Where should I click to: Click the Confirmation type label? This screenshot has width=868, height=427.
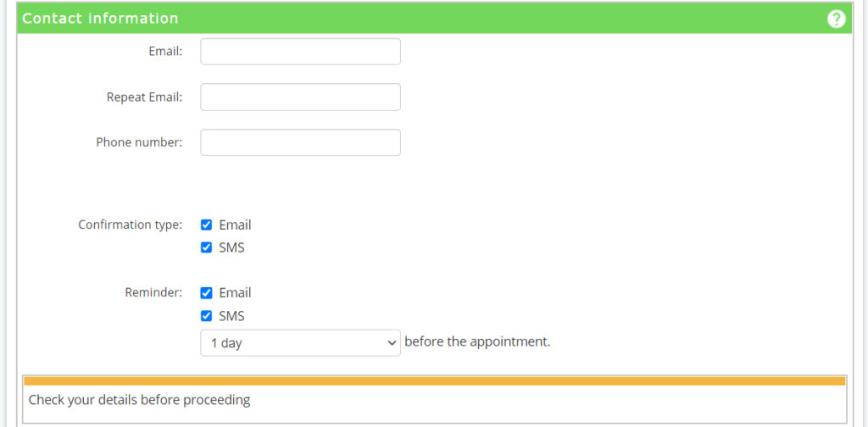(130, 225)
